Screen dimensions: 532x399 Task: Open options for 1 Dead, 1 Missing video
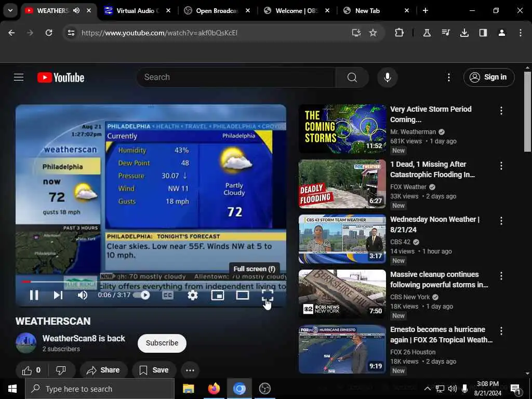tap(501, 166)
